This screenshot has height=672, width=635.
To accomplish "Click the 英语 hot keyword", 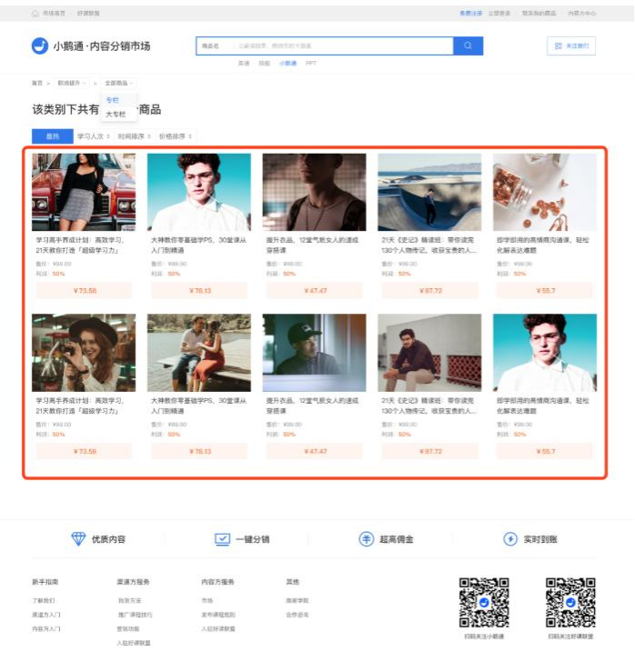I will (x=244, y=64).
